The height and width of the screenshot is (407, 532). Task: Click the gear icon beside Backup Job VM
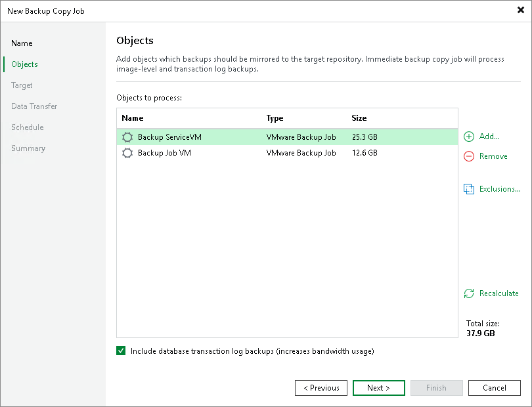(127, 153)
